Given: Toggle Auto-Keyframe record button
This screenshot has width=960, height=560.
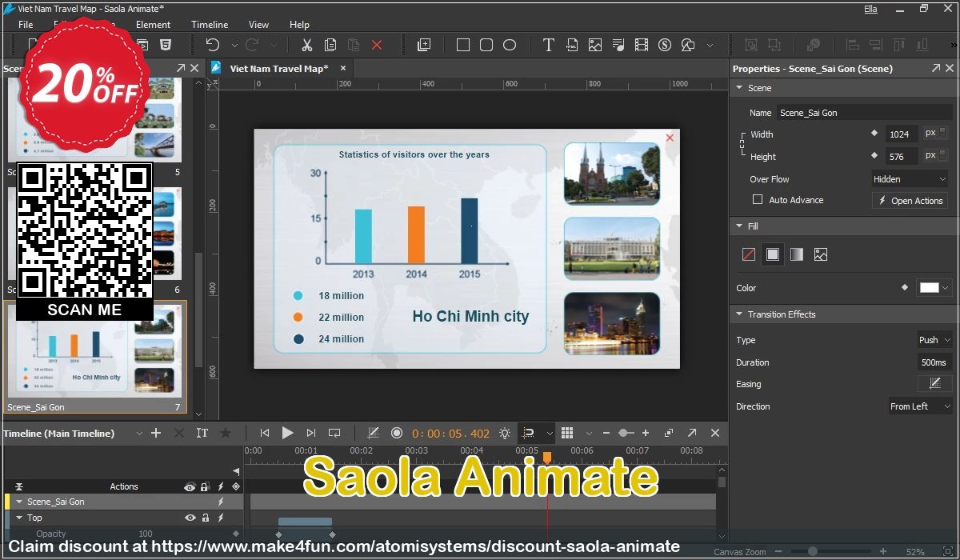Looking at the screenshot, I should point(396,433).
